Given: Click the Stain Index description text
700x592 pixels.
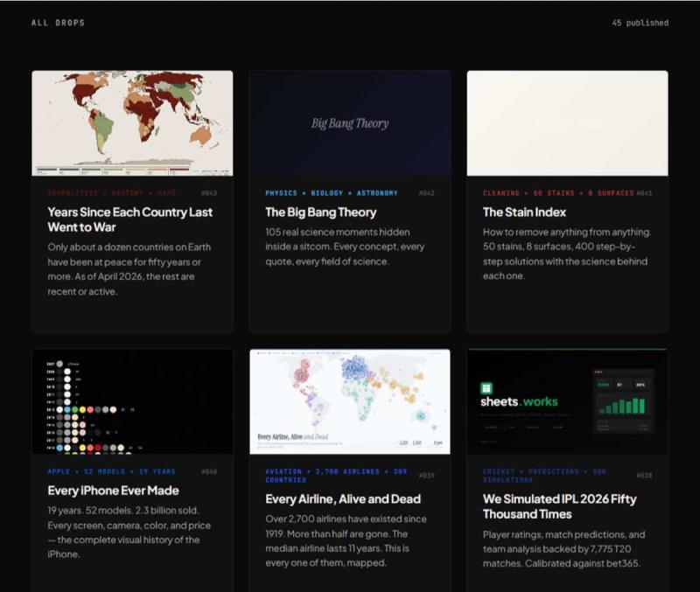Looking at the screenshot, I should [567, 254].
